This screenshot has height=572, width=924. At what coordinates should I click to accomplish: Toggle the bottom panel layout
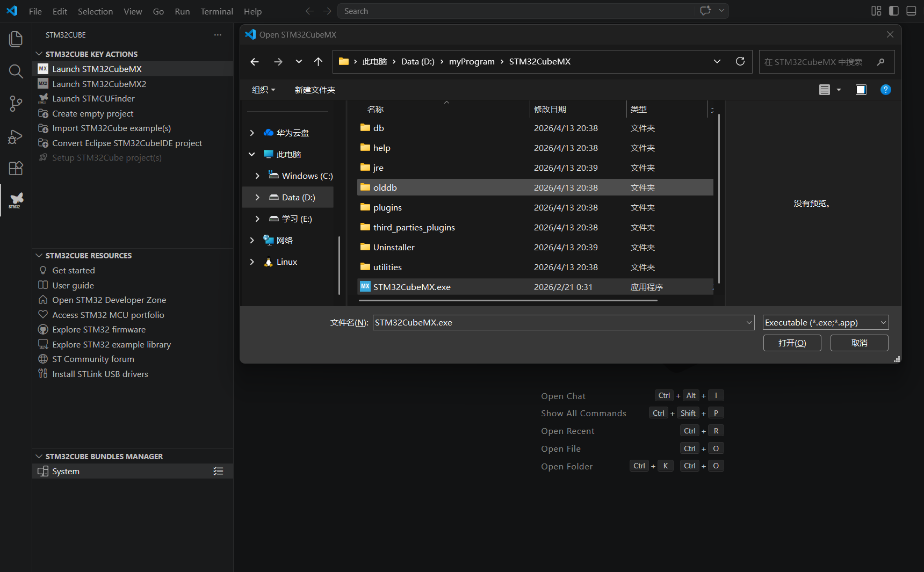click(x=911, y=11)
